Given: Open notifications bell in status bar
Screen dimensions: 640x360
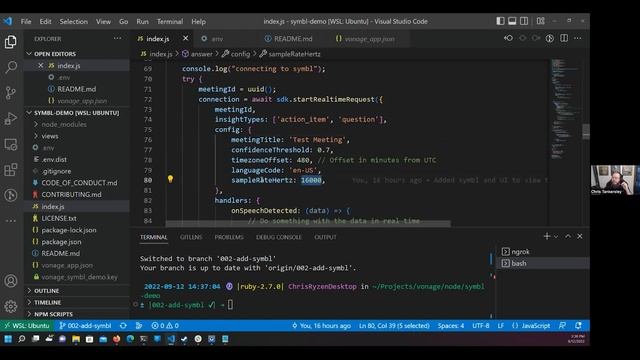Looking at the screenshot, I should click(x=578, y=326).
